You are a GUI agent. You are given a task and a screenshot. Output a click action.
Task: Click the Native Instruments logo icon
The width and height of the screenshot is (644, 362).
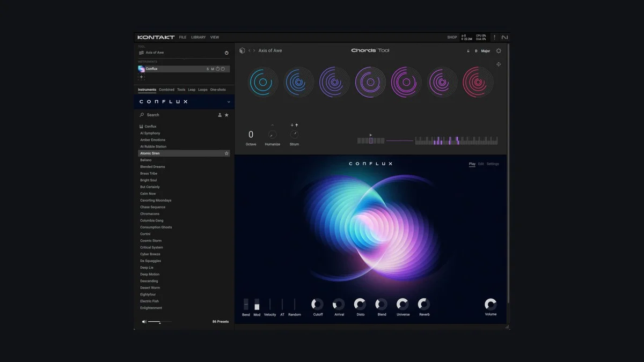tap(504, 38)
